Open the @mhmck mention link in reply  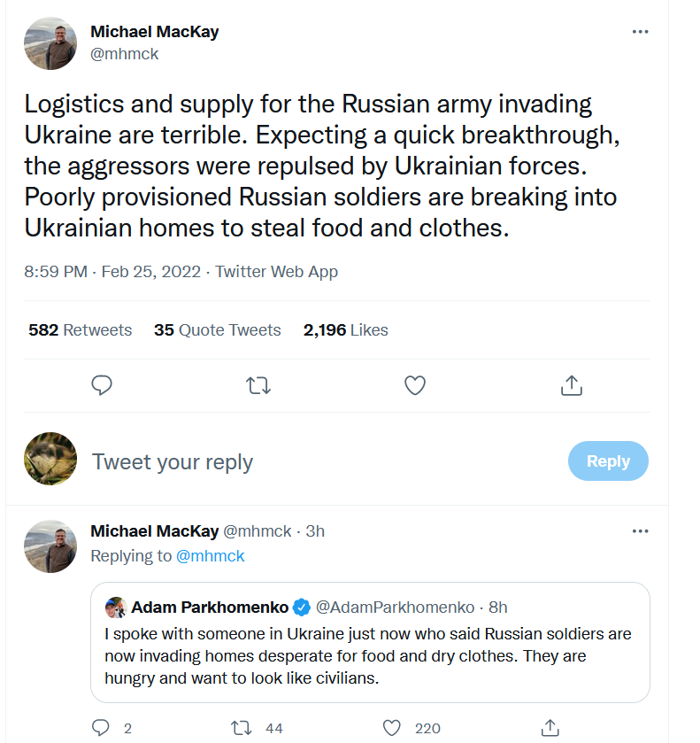click(211, 556)
